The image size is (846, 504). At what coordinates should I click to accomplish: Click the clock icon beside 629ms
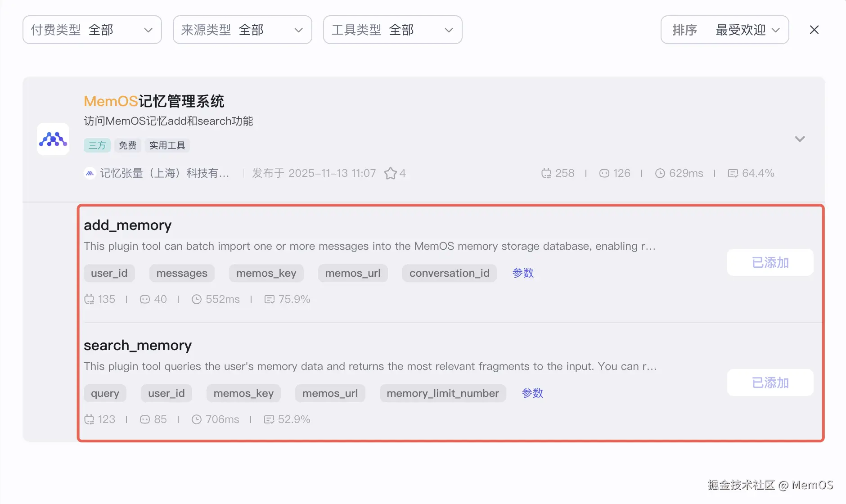(x=660, y=173)
